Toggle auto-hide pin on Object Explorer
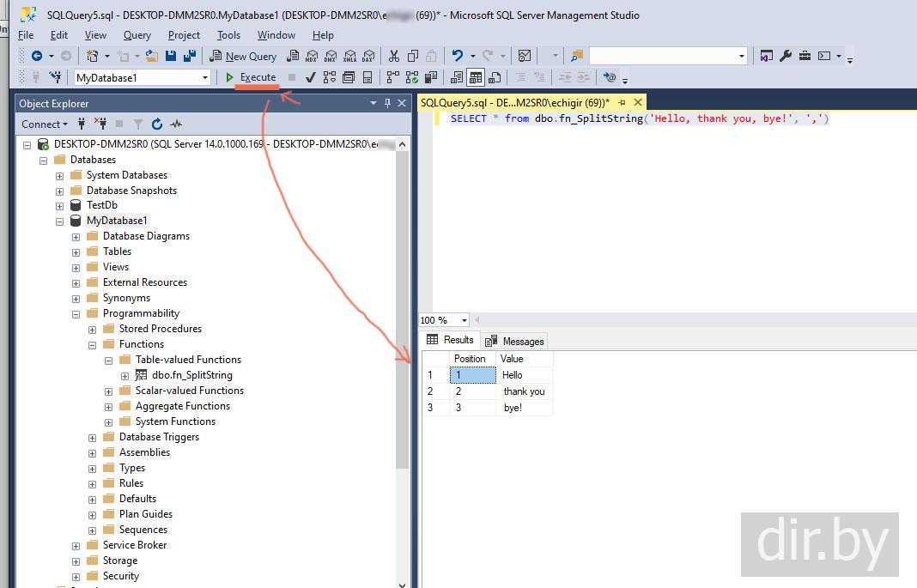This screenshot has width=917, height=588. tap(387, 104)
